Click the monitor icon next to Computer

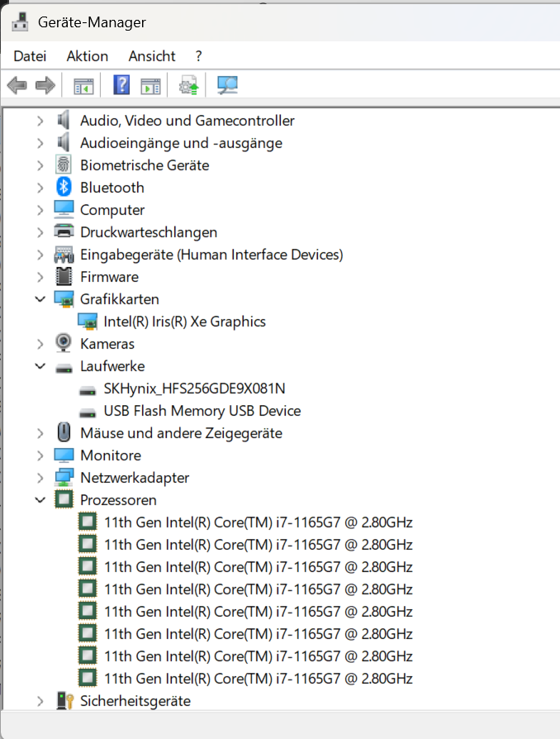pos(64,209)
